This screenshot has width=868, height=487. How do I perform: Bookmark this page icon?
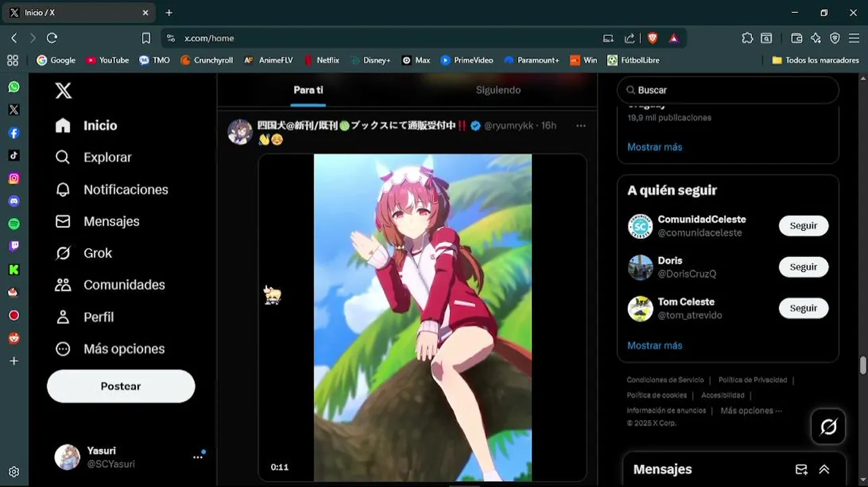point(146,39)
